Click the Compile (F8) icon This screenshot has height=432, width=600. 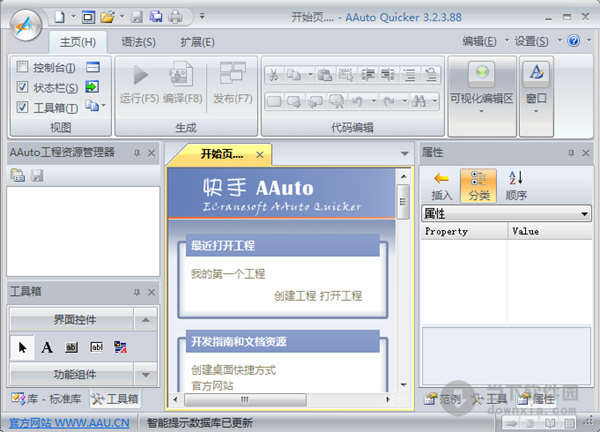click(x=181, y=73)
